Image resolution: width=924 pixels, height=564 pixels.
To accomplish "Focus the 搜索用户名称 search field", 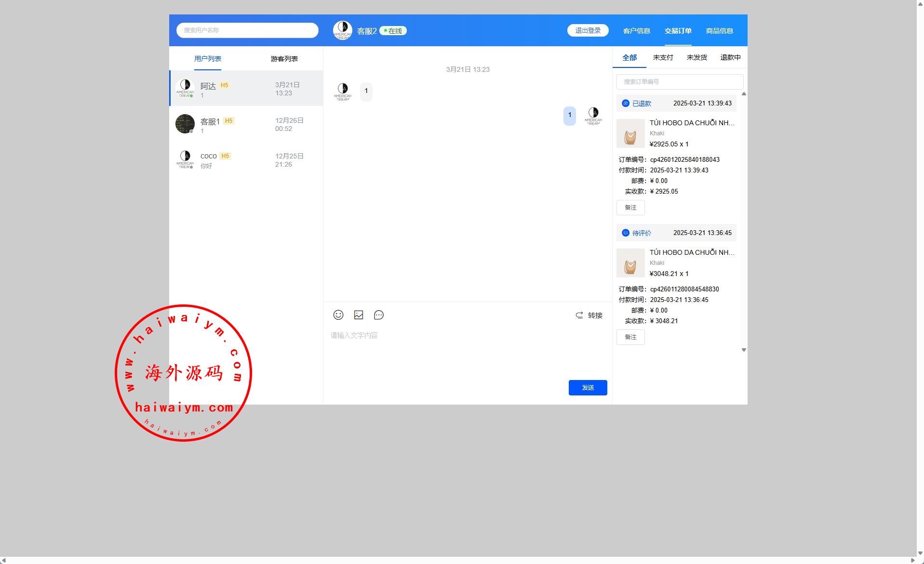I will tap(247, 30).
